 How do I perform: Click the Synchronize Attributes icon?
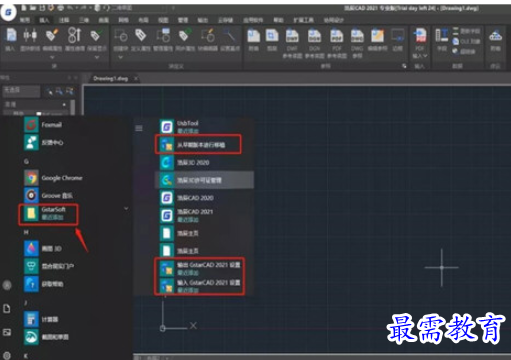tap(185, 35)
